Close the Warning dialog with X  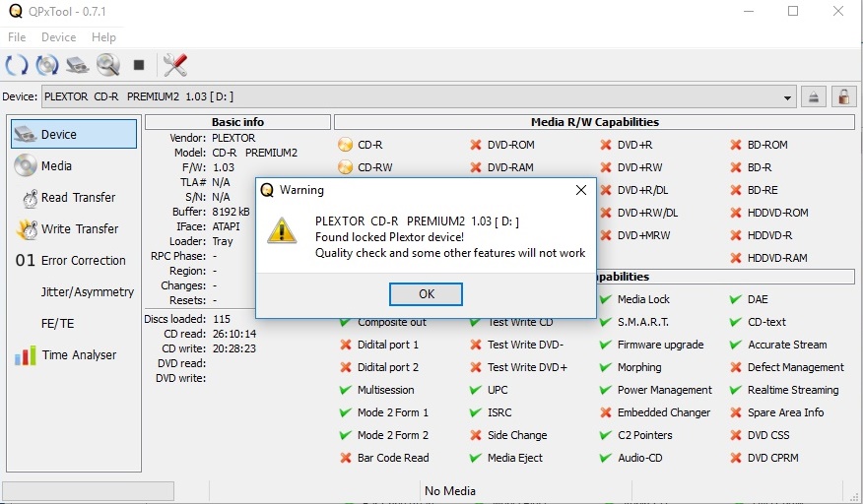pyautogui.click(x=580, y=190)
